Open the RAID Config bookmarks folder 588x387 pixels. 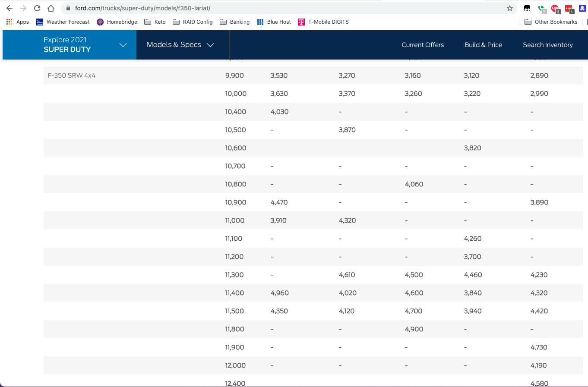tap(193, 22)
